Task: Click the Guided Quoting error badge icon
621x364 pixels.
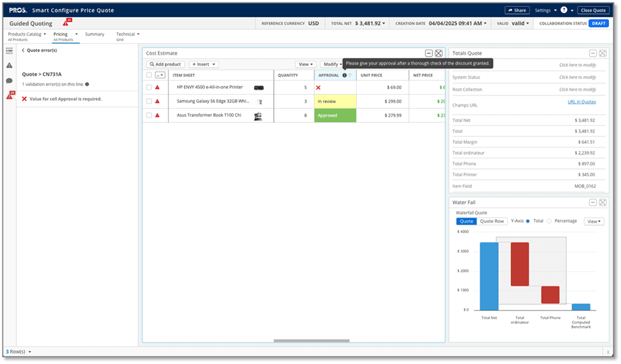Action: 66,24
